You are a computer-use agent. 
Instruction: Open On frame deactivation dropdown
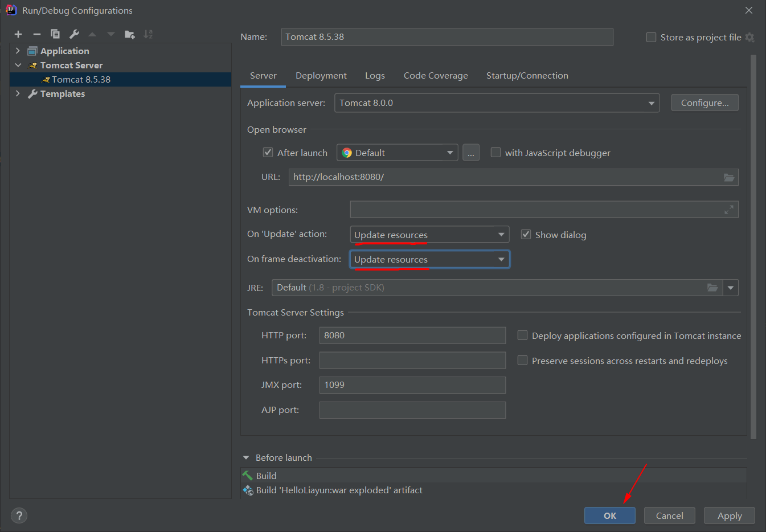pyautogui.click(x=429, y=259)
